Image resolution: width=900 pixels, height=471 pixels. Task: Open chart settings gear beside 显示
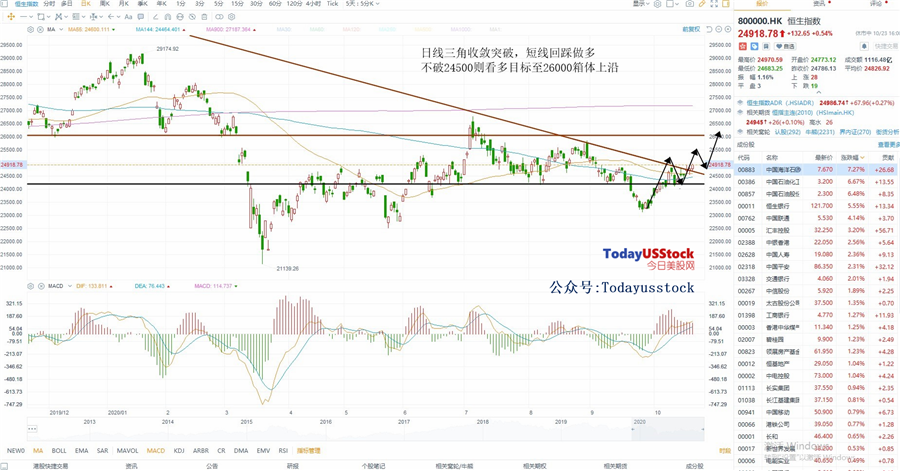pyautogui.click(x=657, y=3)
